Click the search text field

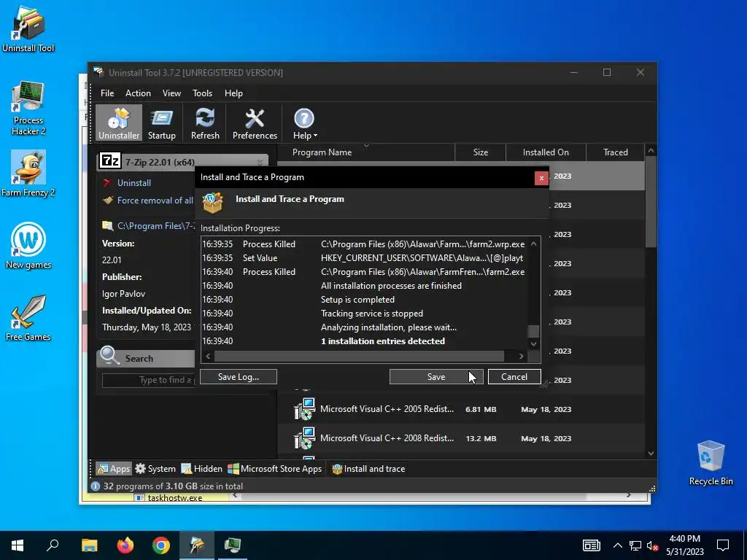[148, 380]
